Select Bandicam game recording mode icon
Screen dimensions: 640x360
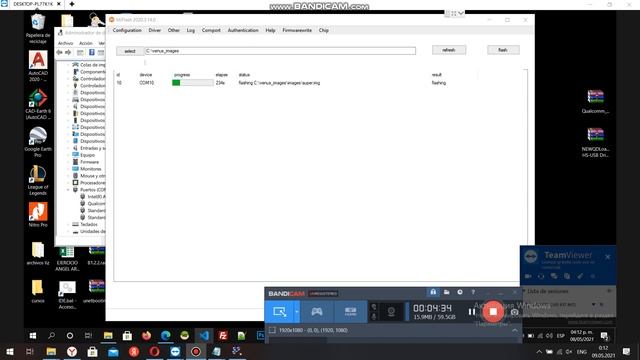point(317,312)
